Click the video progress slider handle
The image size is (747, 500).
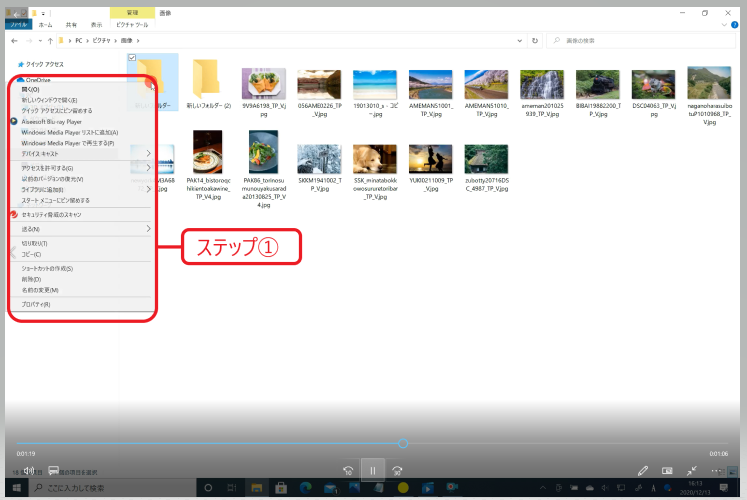(402, 443)
